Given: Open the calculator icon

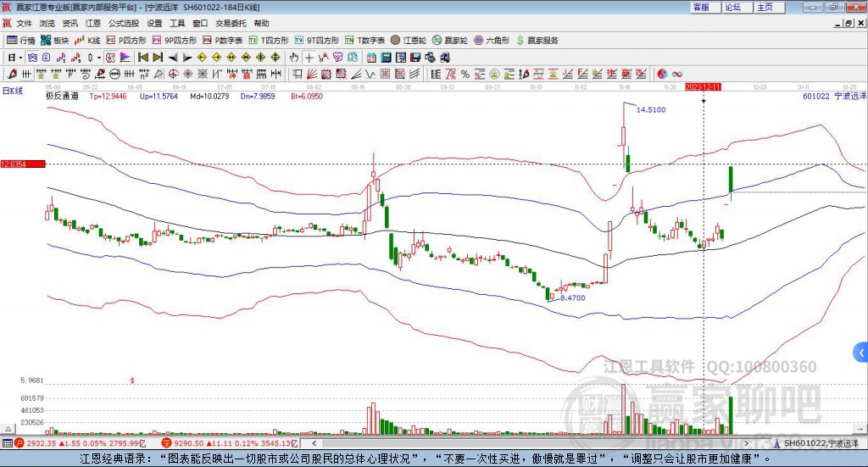Looking at the screenshot, I should point(386,57).
